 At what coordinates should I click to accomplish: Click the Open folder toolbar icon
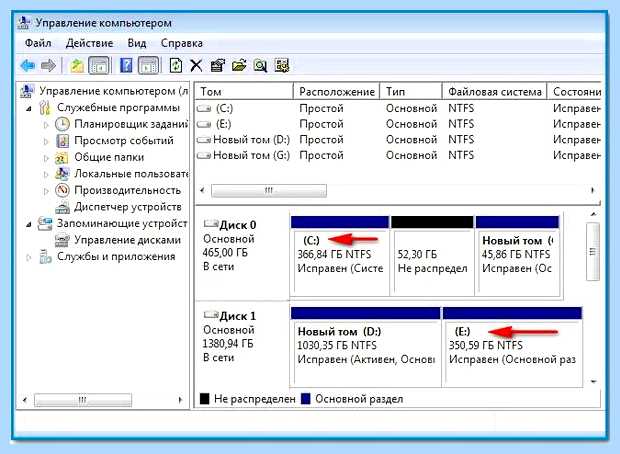(x=239, y=65)
